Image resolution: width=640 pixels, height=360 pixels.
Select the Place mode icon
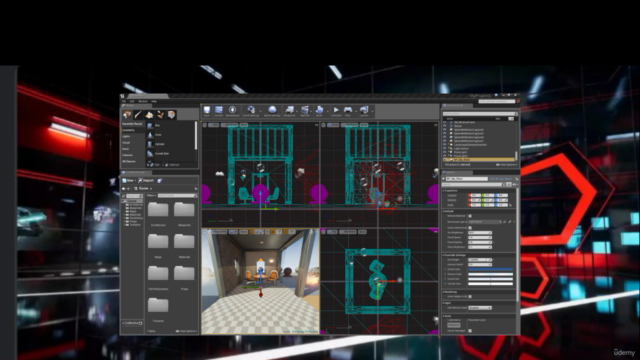(x=127, y=115)
